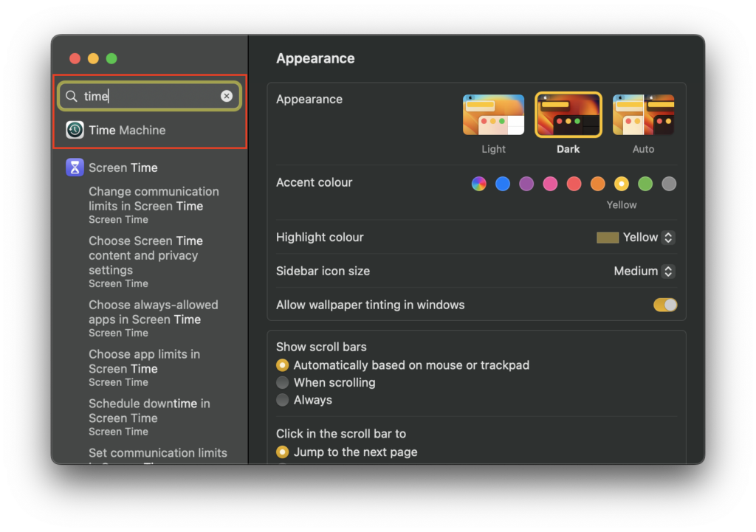Click the Time Machine icon in search results

pos(75,131)
